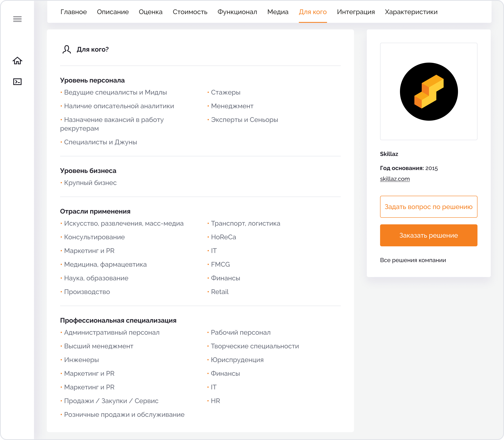Open the Интеграция tab

point(356,12)
